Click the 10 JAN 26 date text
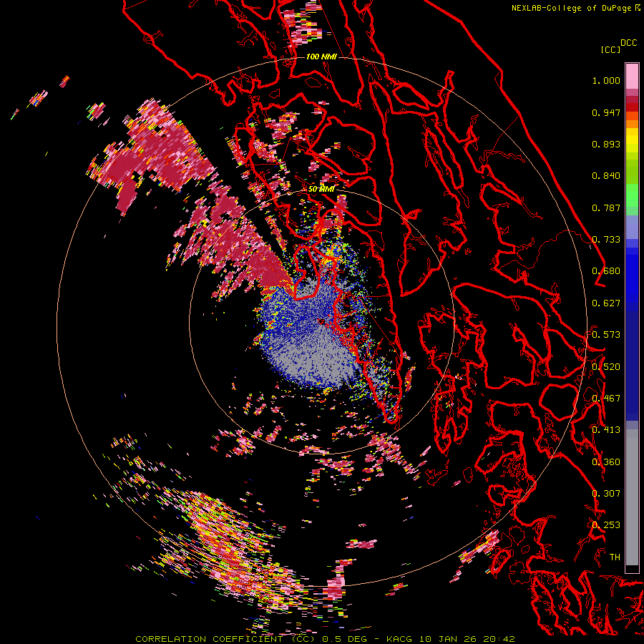The height and width of the screenshot is (644, 644). coord(448,639)
